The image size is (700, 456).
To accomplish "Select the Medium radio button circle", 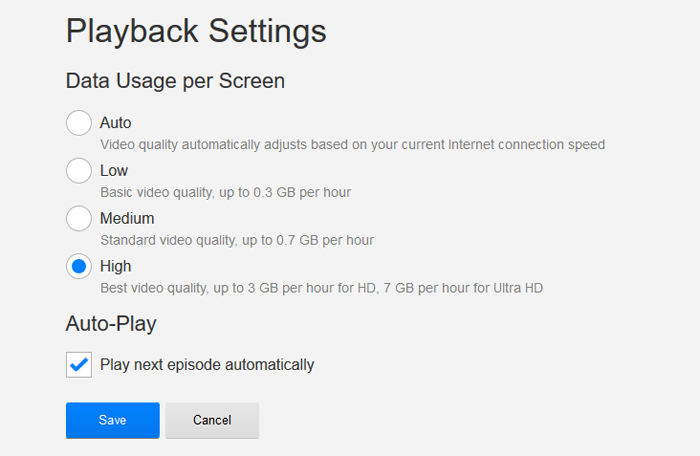I will click(79, 218).
